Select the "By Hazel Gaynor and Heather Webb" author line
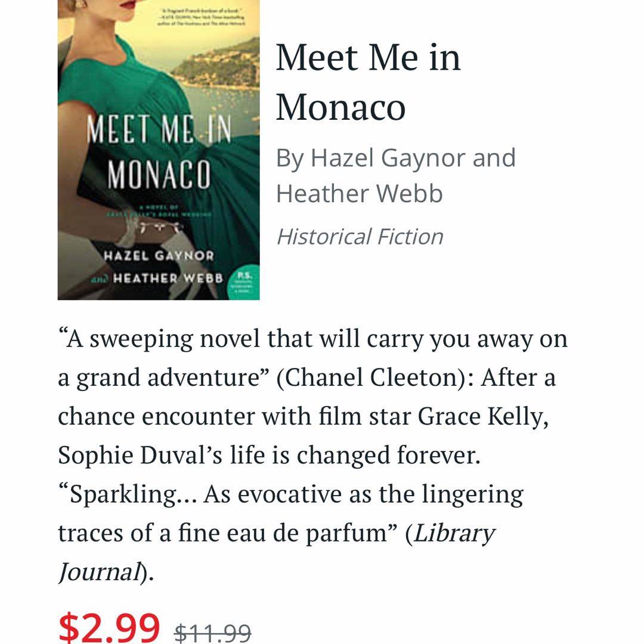644x644 pixels. (395, 175)
